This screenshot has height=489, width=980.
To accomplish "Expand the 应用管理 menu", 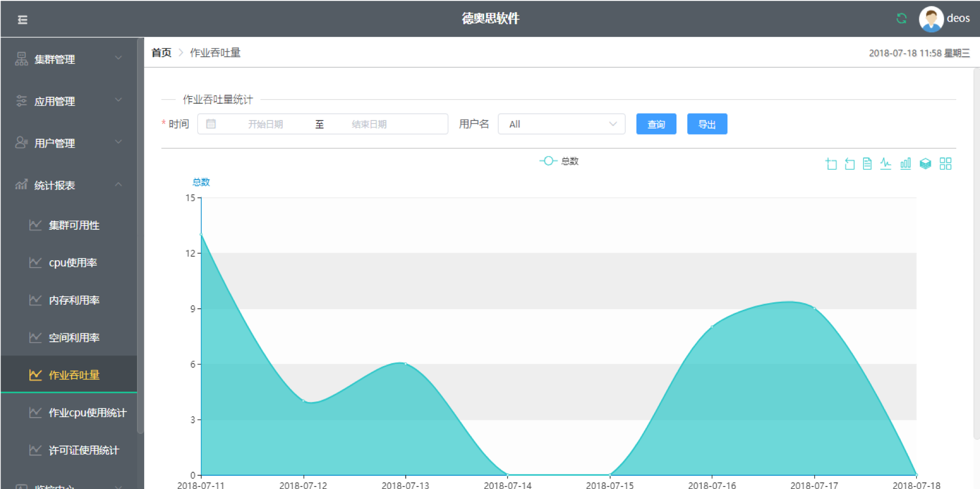I will pyautogui.click(x=69, y=101).
